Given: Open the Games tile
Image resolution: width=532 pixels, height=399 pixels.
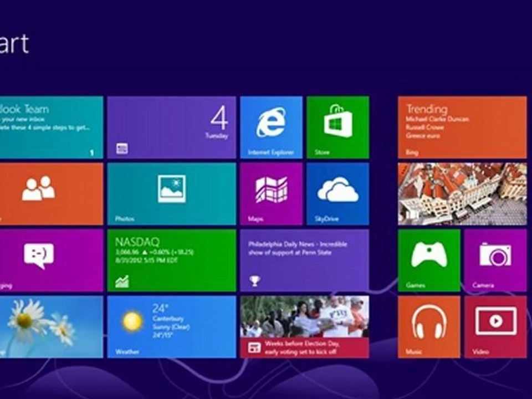Looking at the screenshot, I should coord(429,260).
